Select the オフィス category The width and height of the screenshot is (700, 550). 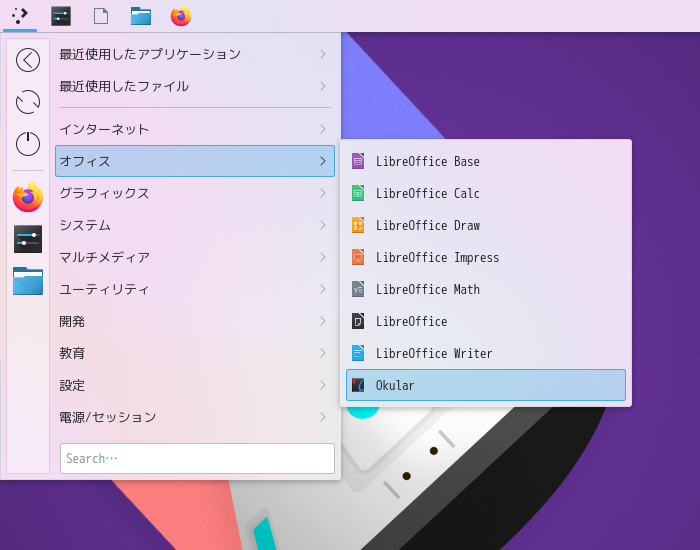[195, 161]
